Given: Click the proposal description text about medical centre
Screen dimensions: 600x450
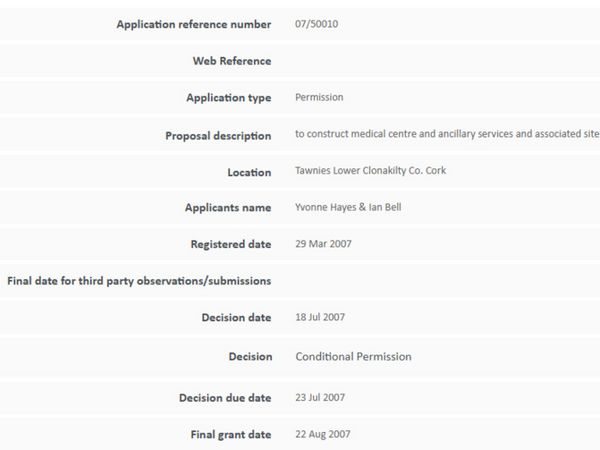Looking at the screenshot, I should point(447,134).
